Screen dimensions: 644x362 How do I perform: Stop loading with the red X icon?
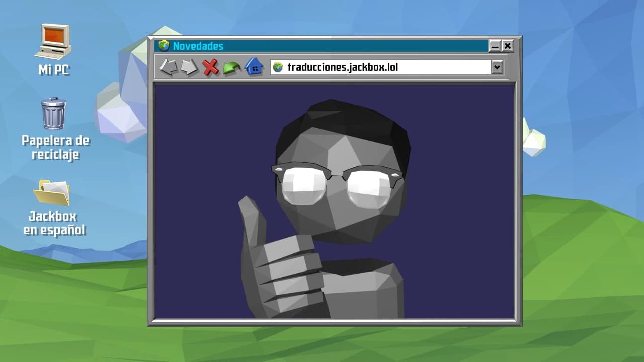[x=211, y=67]
